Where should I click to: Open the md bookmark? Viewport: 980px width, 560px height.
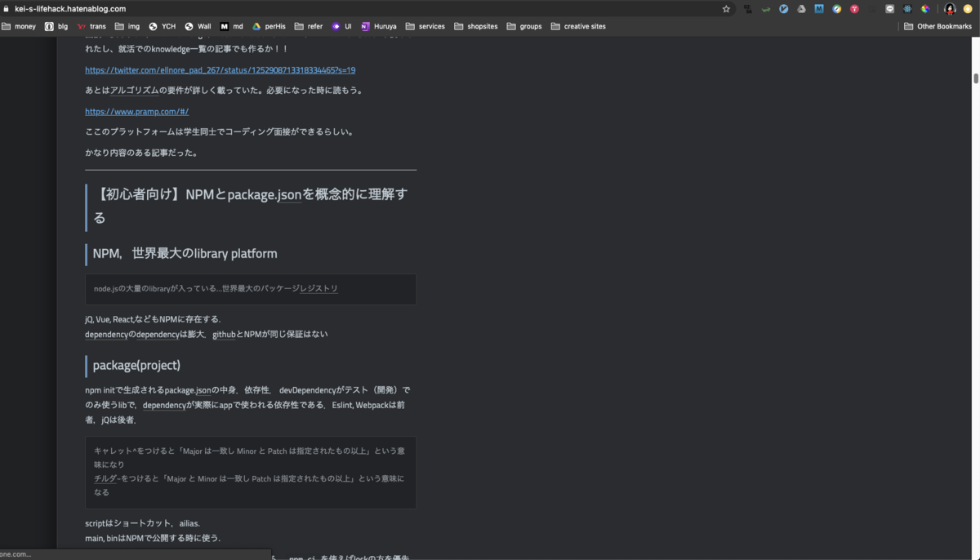coord(232,26)
